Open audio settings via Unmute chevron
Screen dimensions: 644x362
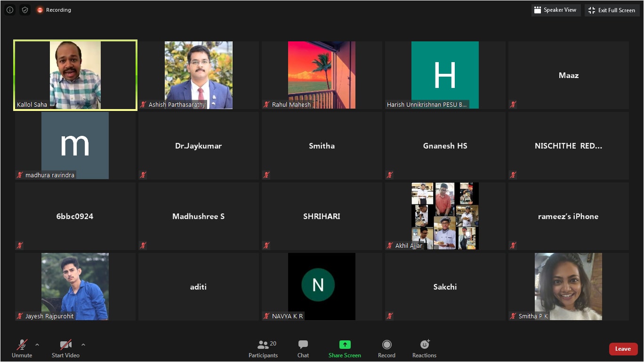[37, 344]
